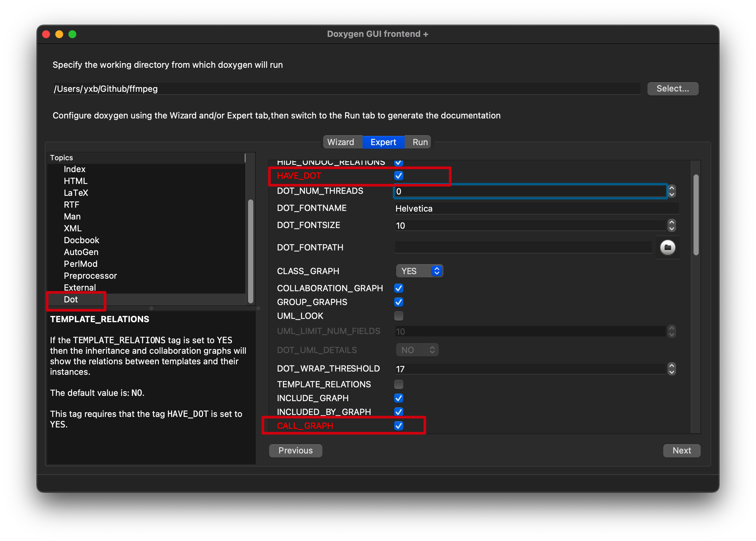
Task: Decrease the DOT_NUM_THREADS stepper value
Action: coord(672,194)
